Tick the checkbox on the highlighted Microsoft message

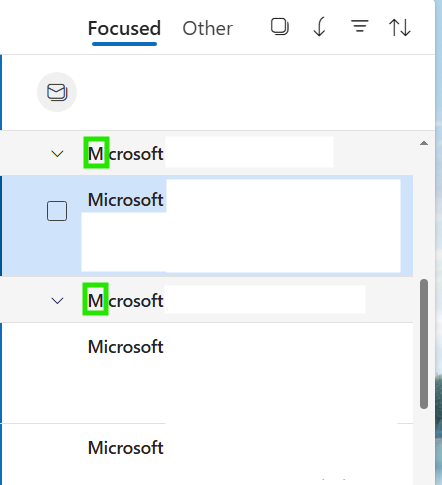pos(57,211)
